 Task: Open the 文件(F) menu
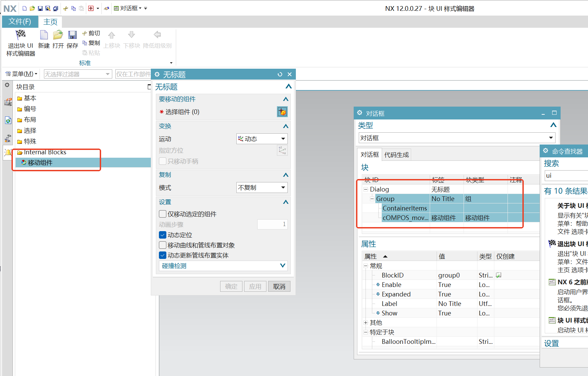tap(20, 21)
